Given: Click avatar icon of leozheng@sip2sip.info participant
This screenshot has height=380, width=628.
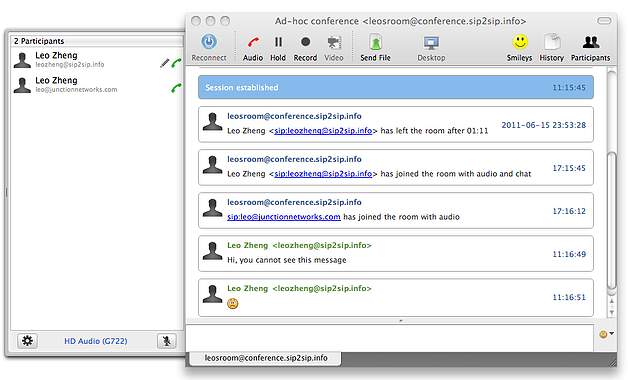Looking at the screenshot, I should [22, 60].
